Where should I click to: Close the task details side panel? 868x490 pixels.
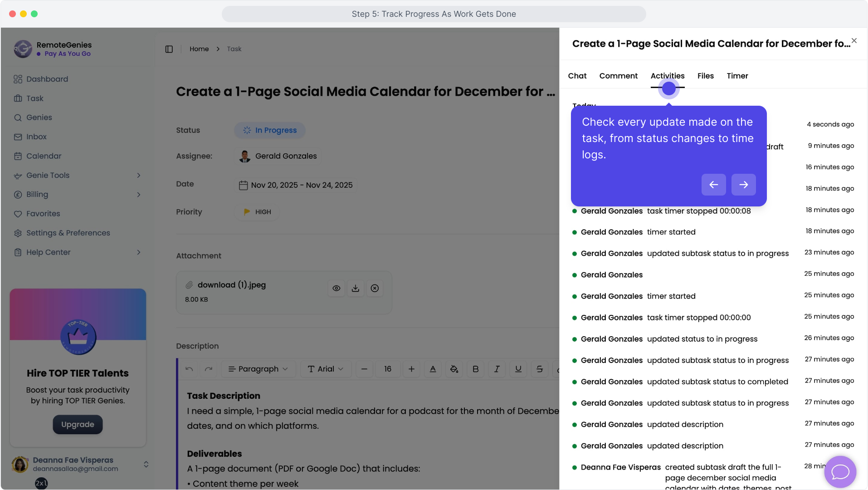[854, 41]
